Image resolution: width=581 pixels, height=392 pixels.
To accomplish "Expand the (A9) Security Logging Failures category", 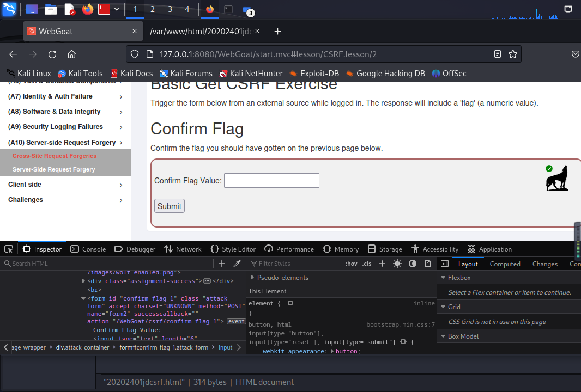I will 65,127.
